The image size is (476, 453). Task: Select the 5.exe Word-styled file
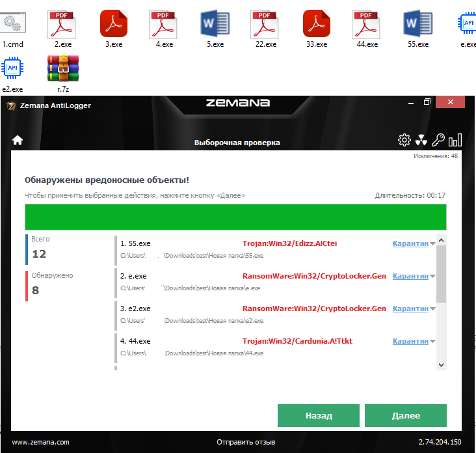(x=215, y=23)
